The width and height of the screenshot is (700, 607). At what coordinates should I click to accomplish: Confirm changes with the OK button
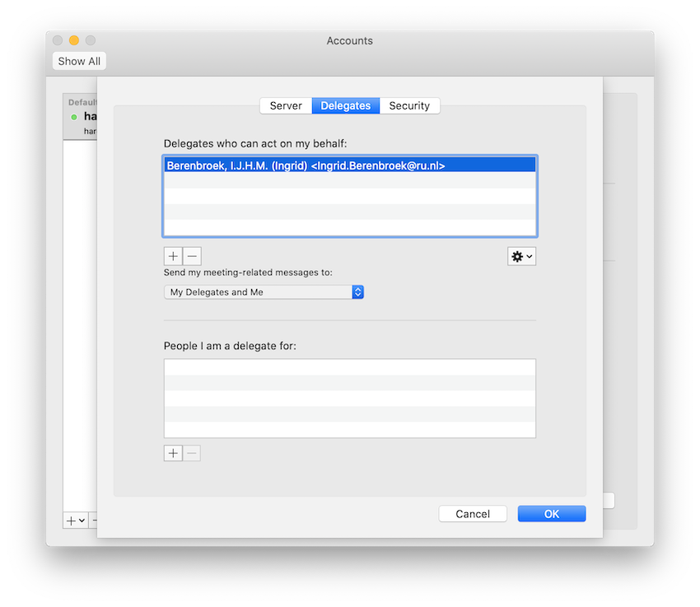(551, 514)
